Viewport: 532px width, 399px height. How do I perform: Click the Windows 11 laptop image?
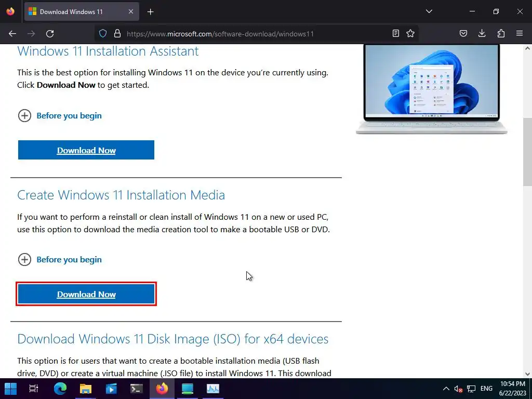point(432,89)
